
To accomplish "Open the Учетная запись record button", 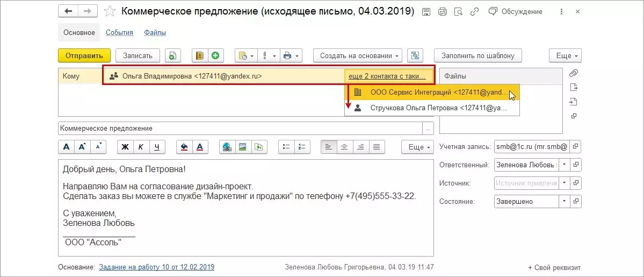I will [x=575, y=146].
